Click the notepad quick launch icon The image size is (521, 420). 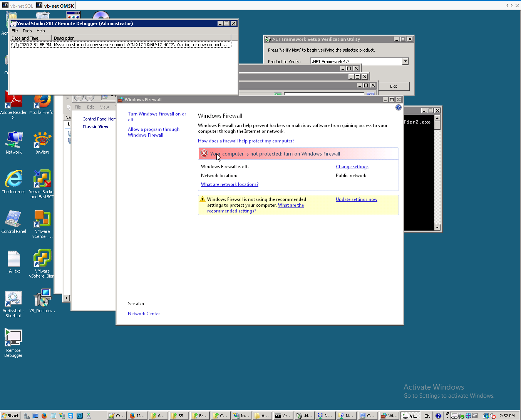tap(53, 416)
